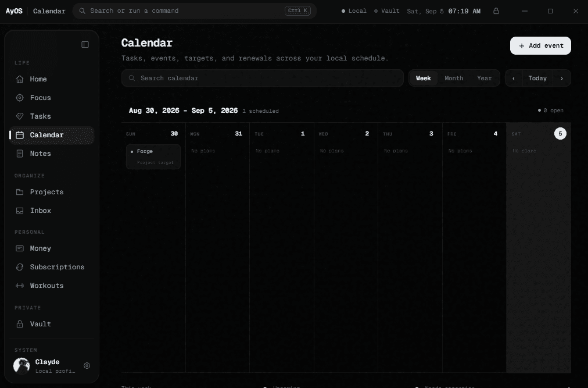Switch to the Year view
The image size is (588, 388).
[x=484, y=78]
